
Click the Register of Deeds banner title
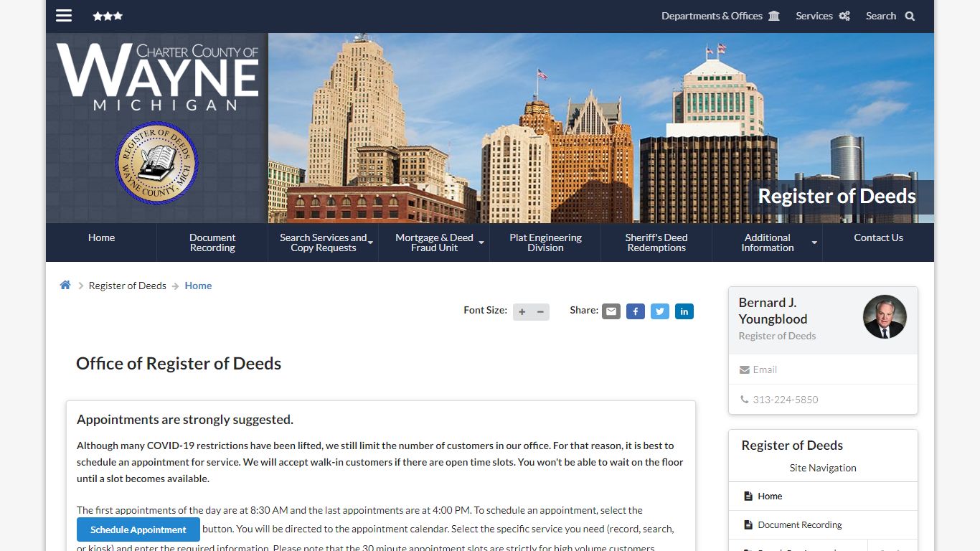[x=837, y=196]
